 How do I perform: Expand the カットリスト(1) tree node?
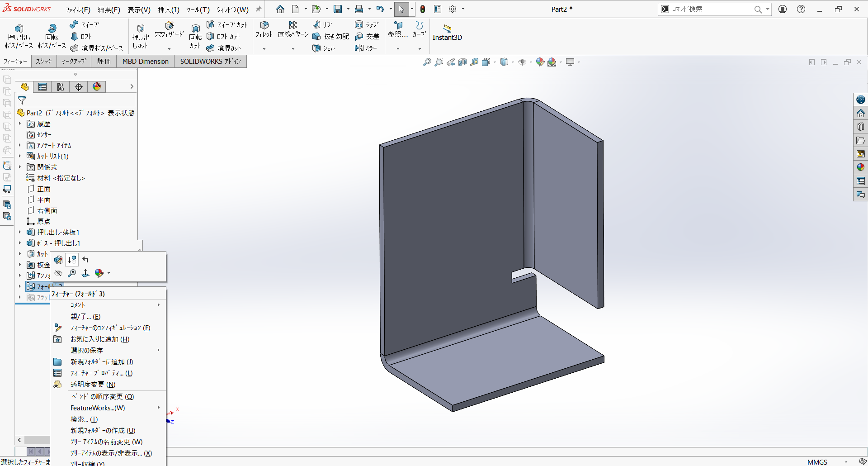point(20,156)
